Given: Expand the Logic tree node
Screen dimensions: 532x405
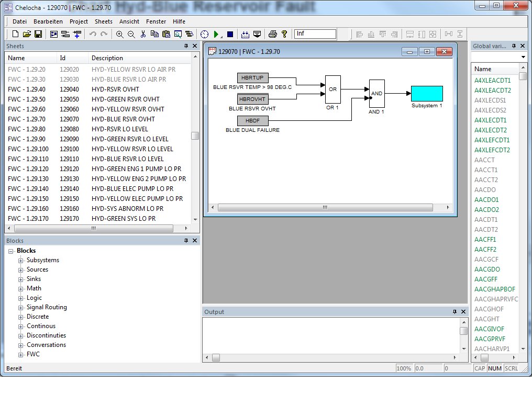Looking at the screenshot, I should tap(21, 298).
